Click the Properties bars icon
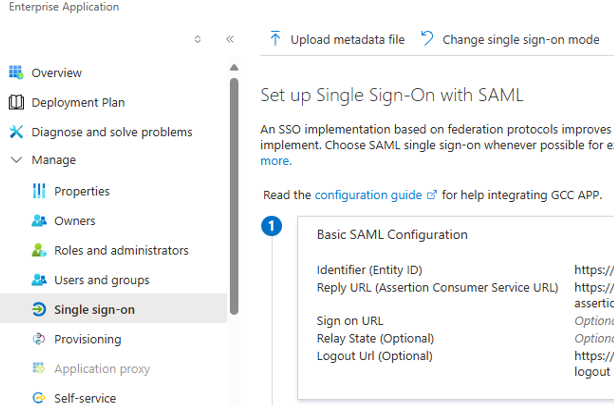The image size is (614, 406). [x=39, y=191]
